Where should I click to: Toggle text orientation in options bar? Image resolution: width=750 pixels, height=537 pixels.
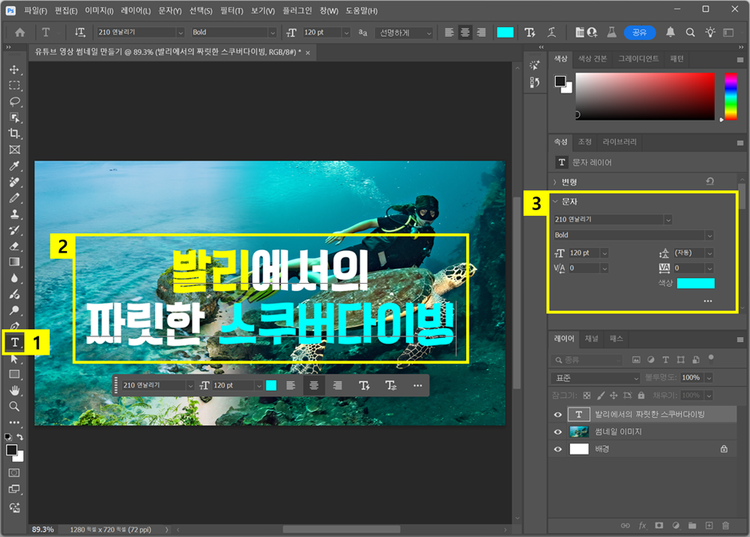tap(80, 33)
